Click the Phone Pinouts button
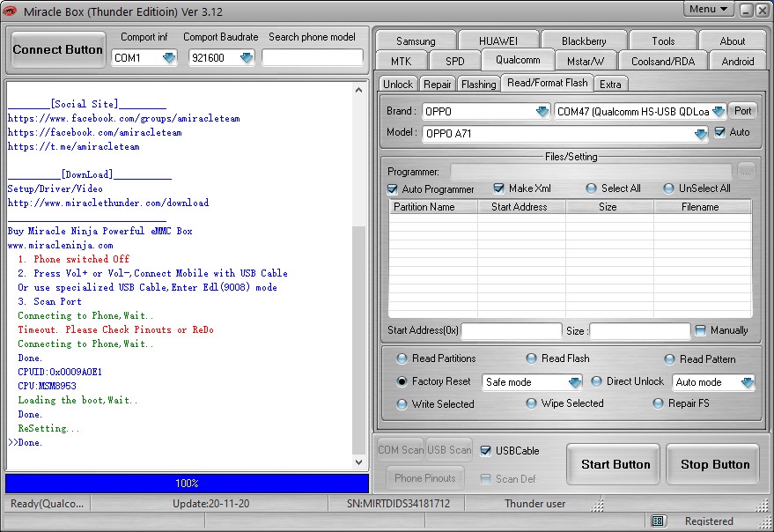 425,477
